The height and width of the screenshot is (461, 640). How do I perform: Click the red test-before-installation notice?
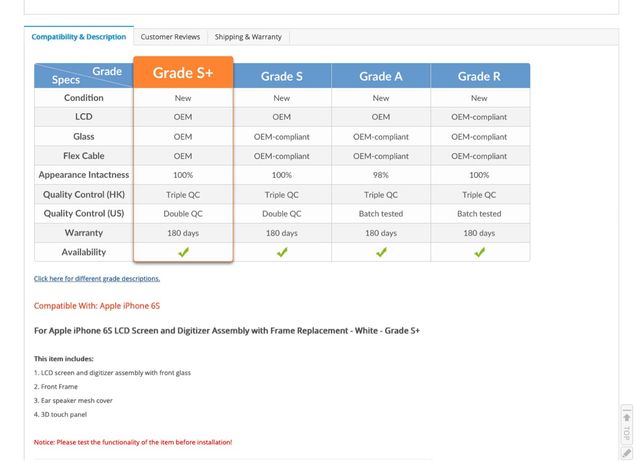point(133,441)
